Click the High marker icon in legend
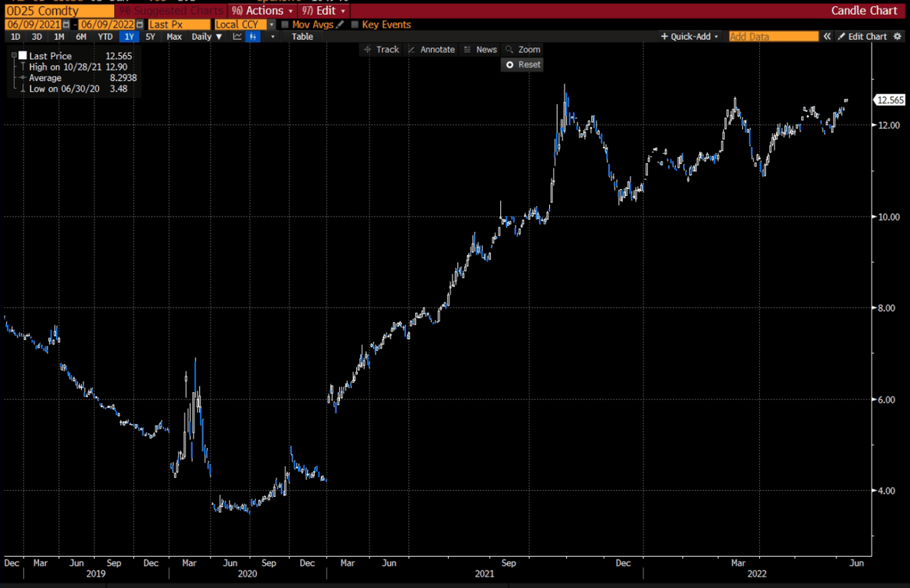Viewport: 910px width, 588px height. [23, 67]
